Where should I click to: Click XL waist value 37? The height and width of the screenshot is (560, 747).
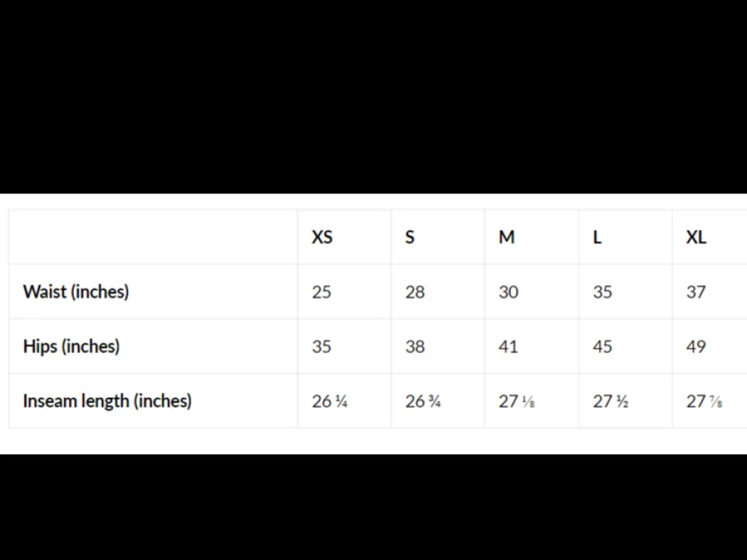tap(696, 292)
